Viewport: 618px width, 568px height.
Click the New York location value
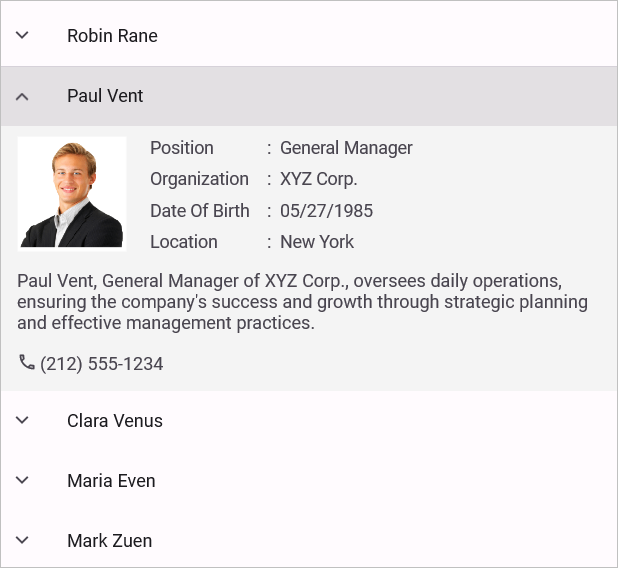click(317, 242)
